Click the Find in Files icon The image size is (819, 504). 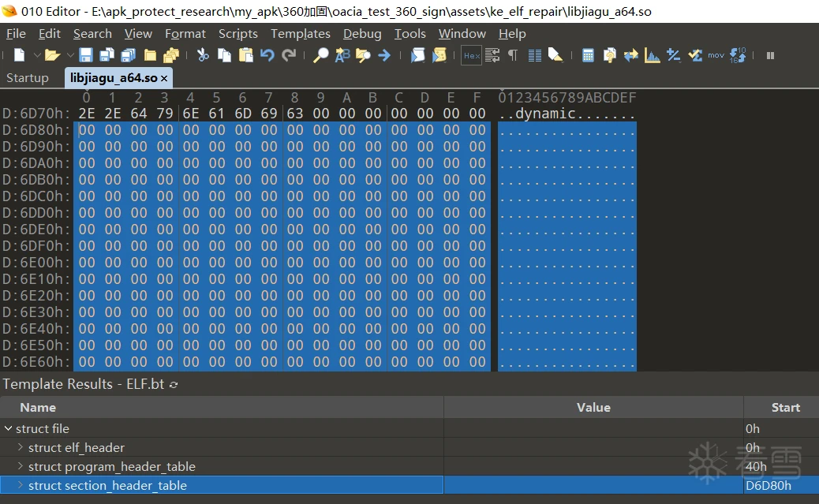[x=363, y=55]
